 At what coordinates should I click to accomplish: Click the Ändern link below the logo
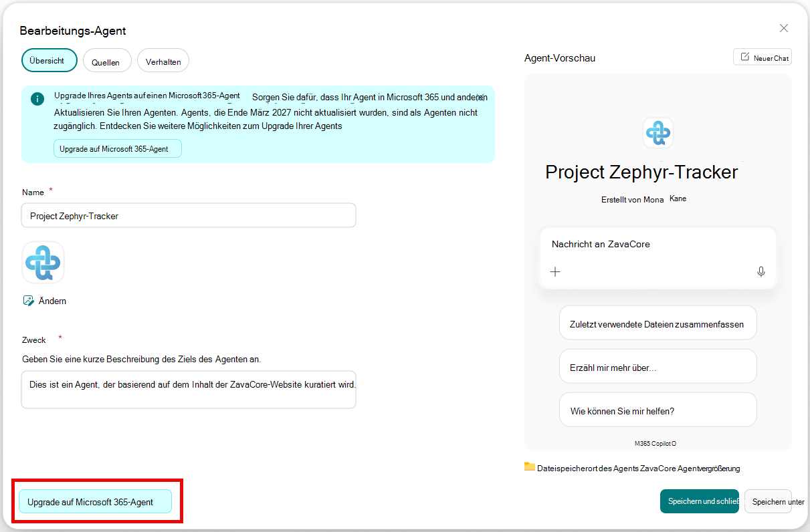[53, 301]
